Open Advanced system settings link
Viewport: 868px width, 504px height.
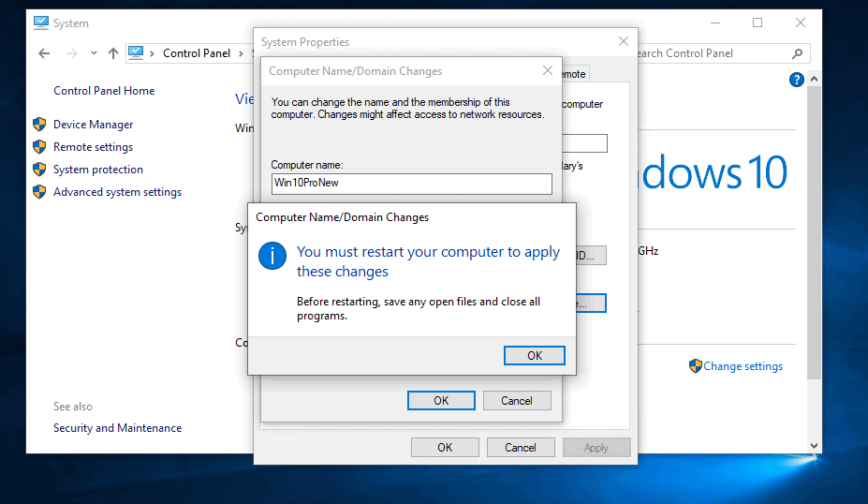point(117,192)
